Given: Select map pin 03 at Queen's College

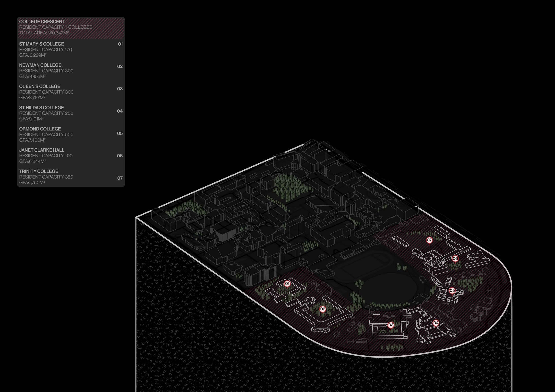Looking at the screenshot, I should (391, 325).
